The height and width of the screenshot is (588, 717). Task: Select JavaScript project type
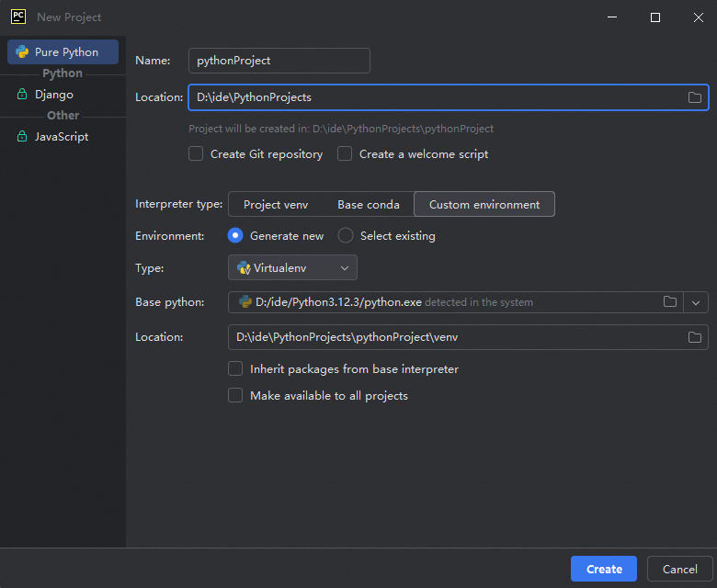(x=63, y=136)
